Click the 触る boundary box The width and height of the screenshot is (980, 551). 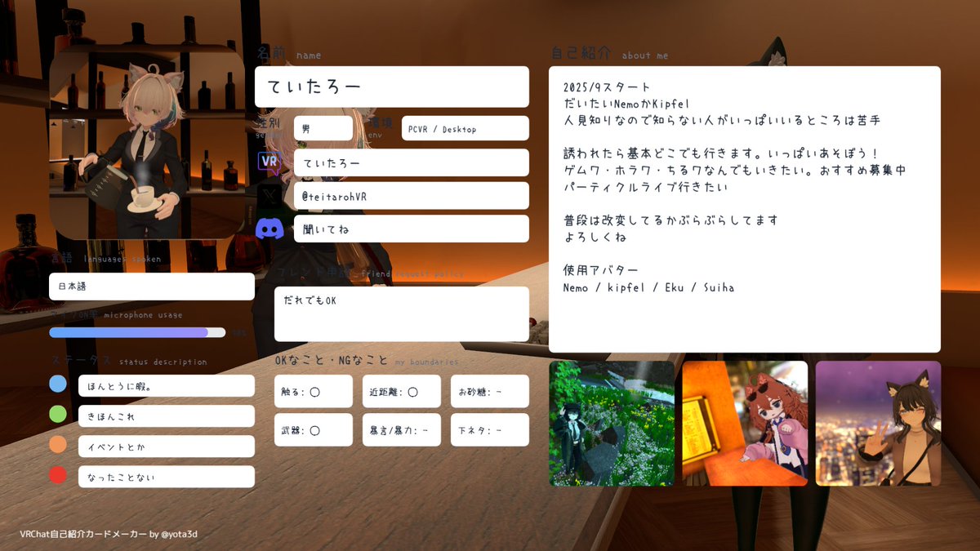314,391
